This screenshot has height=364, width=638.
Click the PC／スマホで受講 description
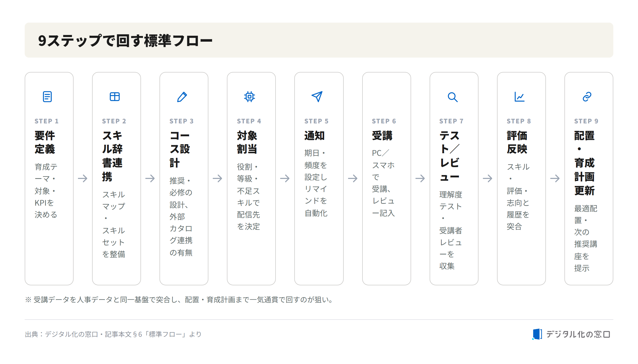(x=383, y=183)
